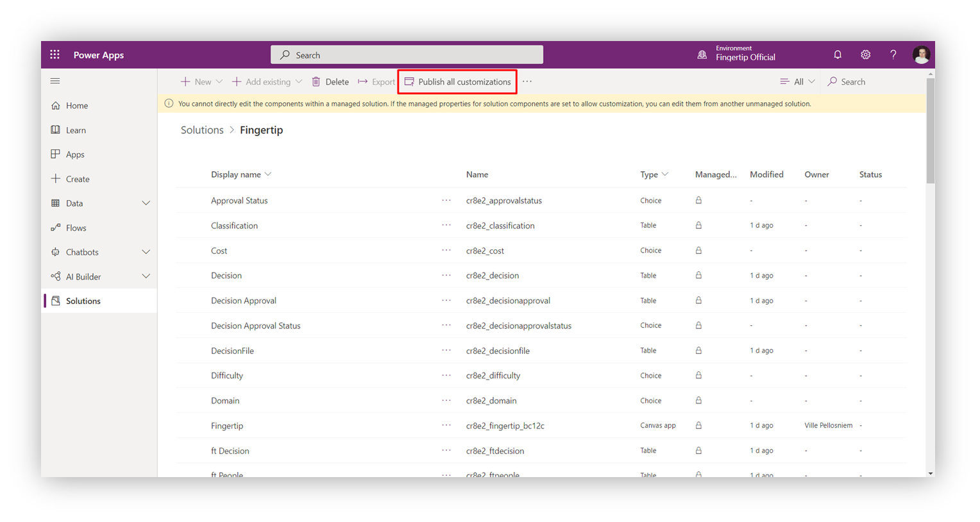Viewport: 980px width, 522px height.
Task: Click Publish all customizations
Action: point(457,81)
